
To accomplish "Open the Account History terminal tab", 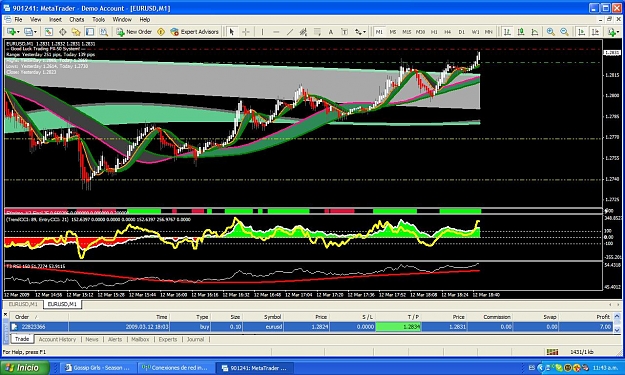I will [57, 339].
